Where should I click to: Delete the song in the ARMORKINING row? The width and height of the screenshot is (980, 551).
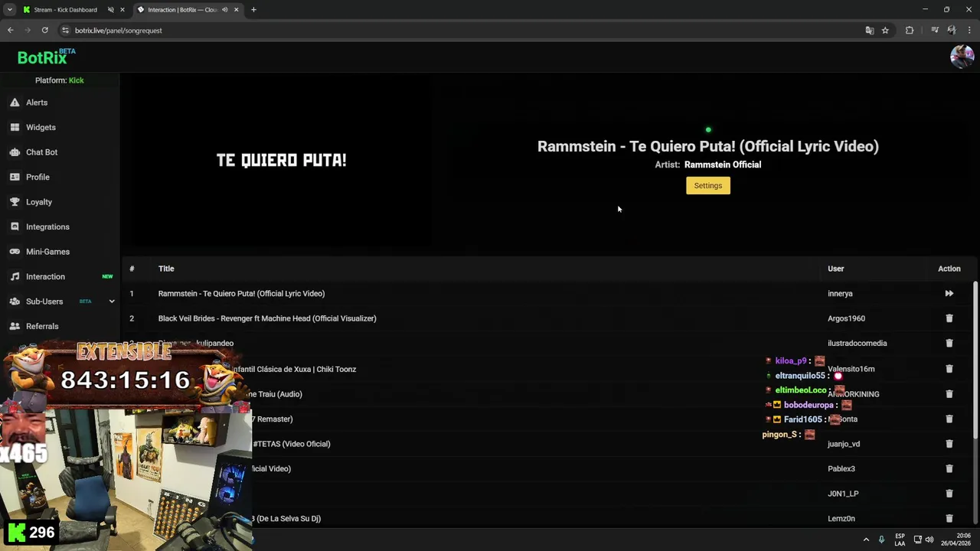pyautogui.click(x=949, y=394)
